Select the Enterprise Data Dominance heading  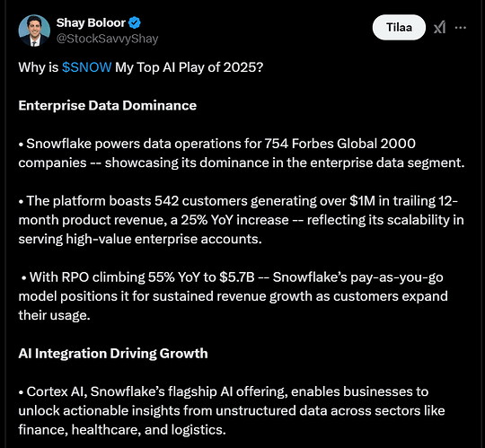click(x=108, y=105)
